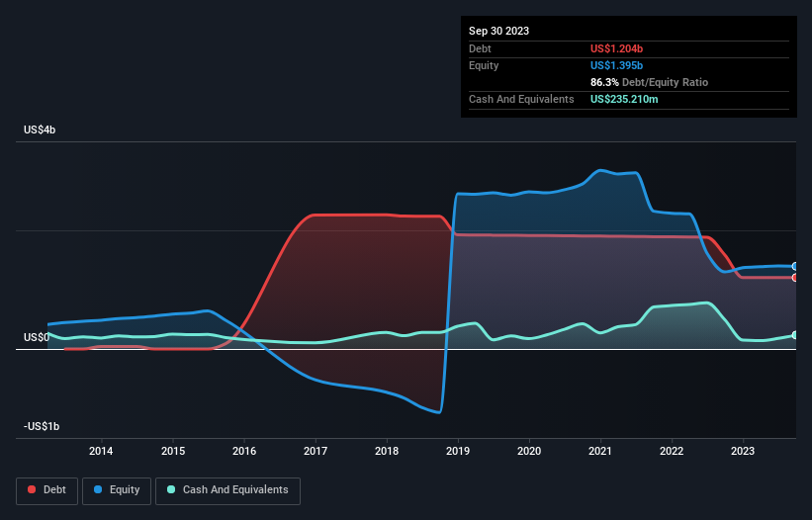Click the 2014 x-axis label
This screenshot has height=520, width=812.
coord(101,451)
